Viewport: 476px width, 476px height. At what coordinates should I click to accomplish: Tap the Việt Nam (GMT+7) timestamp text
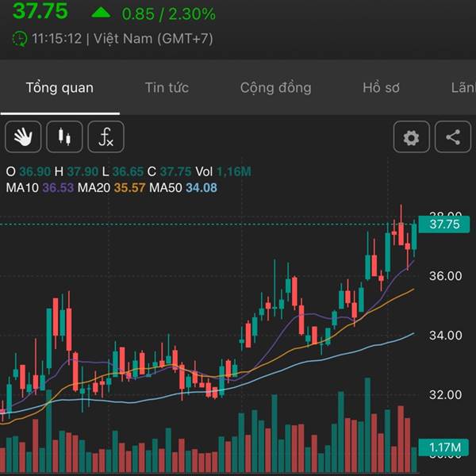pos(153,39)
